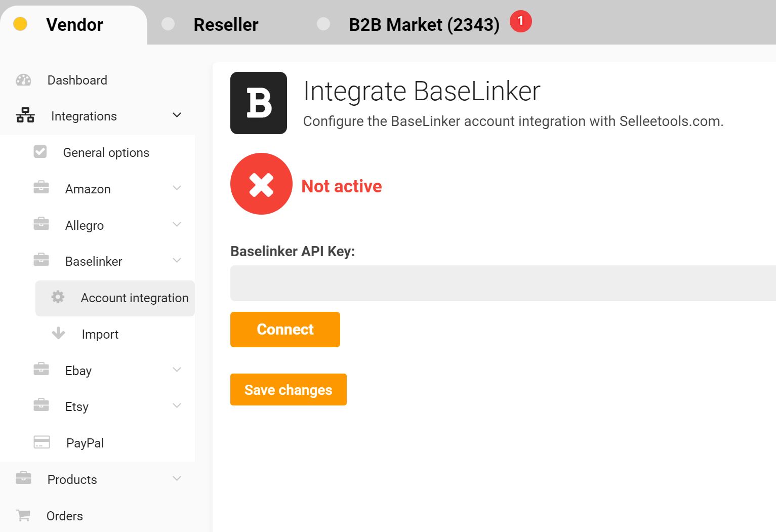The image size is (776, 532).
Task: Switch to the Vendor tab
Action: click(x=74, y=25)
